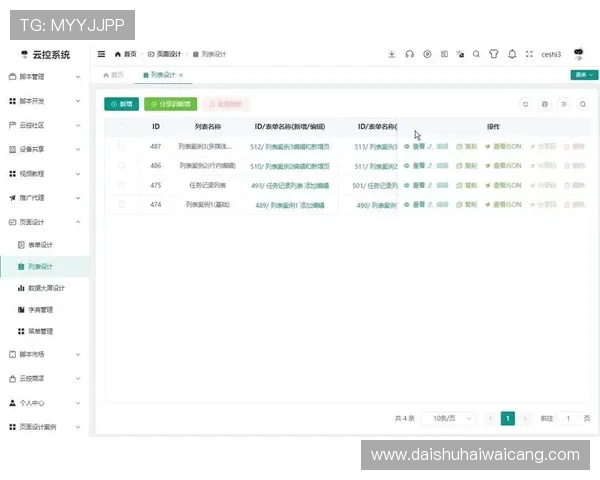Click the home icon in breadcrumb 首页
The image size is (600, 480).
117,54
